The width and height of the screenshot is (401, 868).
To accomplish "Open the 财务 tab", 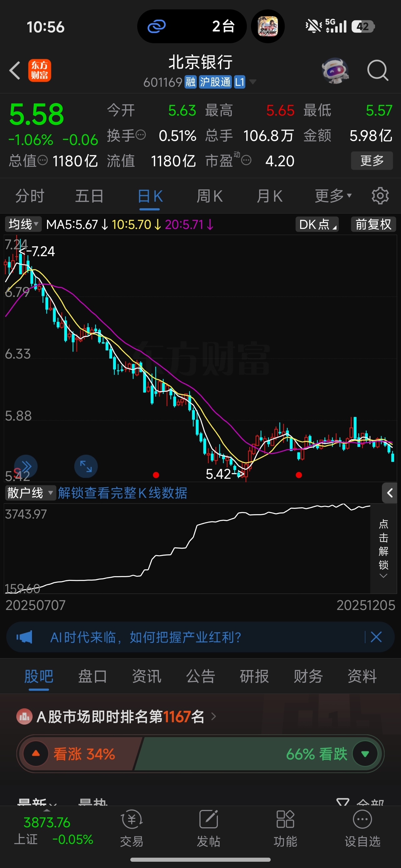I will point(308,676).
